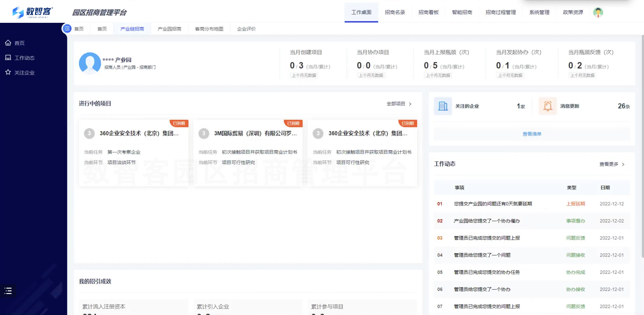Screen dimensions: 644x315
Task: Click 项目洽谈环节 stage text
Action: 121,162
